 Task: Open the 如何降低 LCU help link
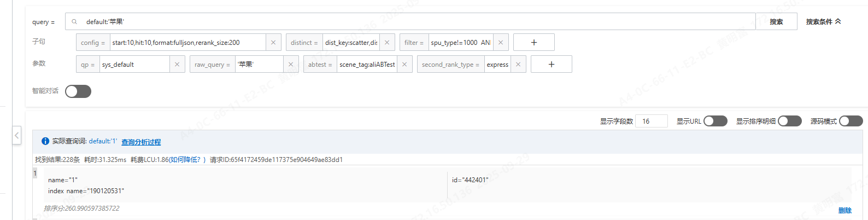tap(187, 160)
